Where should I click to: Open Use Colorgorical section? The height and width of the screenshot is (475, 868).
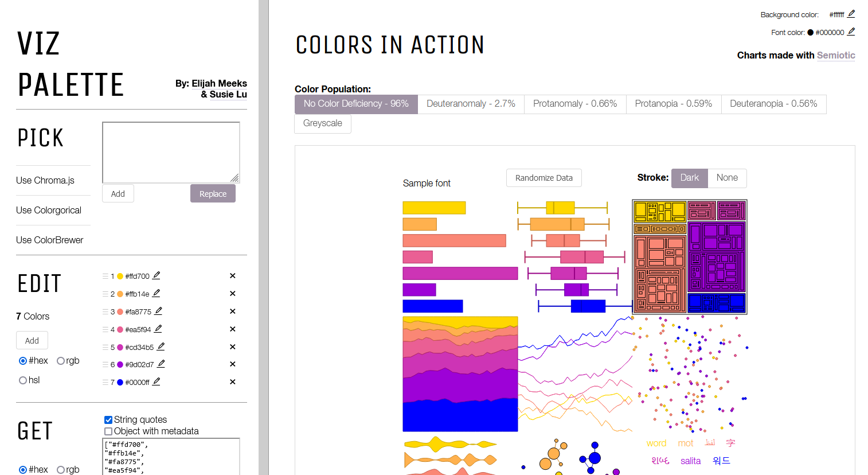[49, 210]
